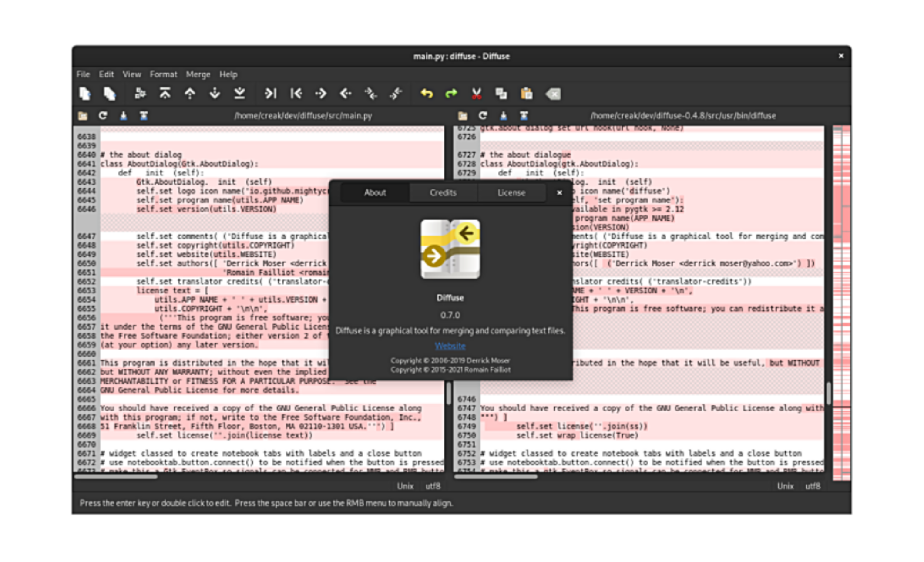Undo the last edit with yellow arrow
Screen dimensions: 924x562
[427, 94]
